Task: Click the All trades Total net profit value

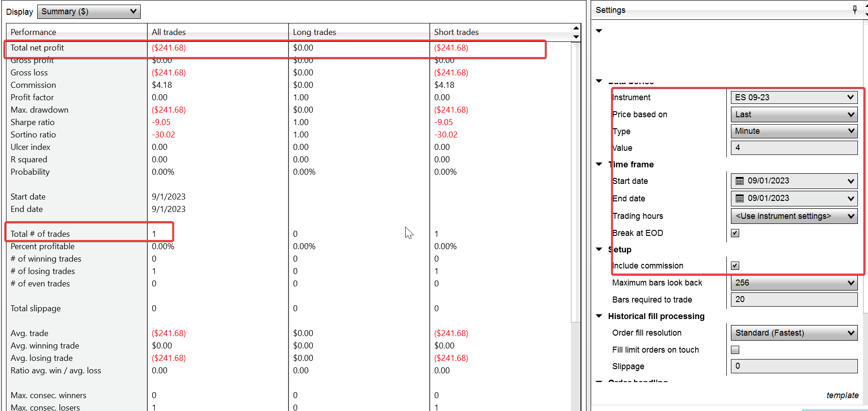Action: [169, 48]
